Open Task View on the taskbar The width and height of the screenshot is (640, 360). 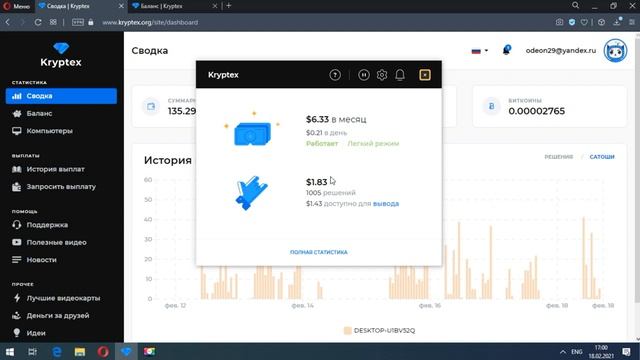32,351
